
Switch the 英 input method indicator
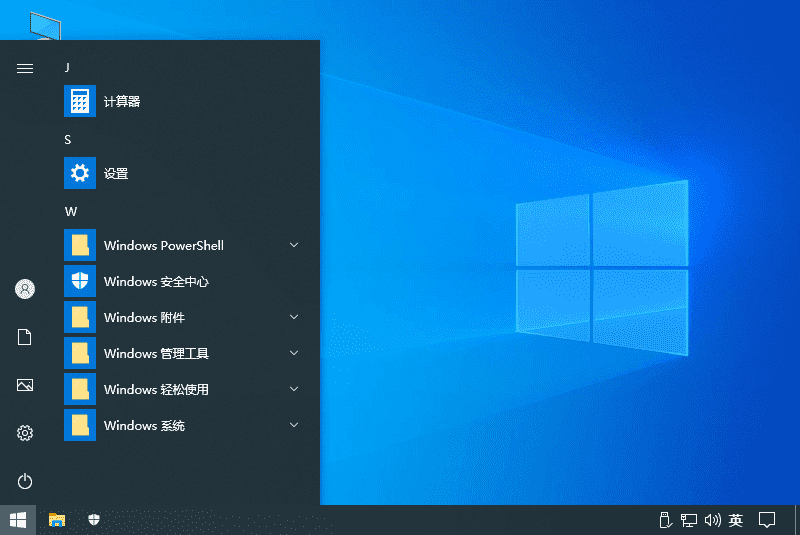736,520
